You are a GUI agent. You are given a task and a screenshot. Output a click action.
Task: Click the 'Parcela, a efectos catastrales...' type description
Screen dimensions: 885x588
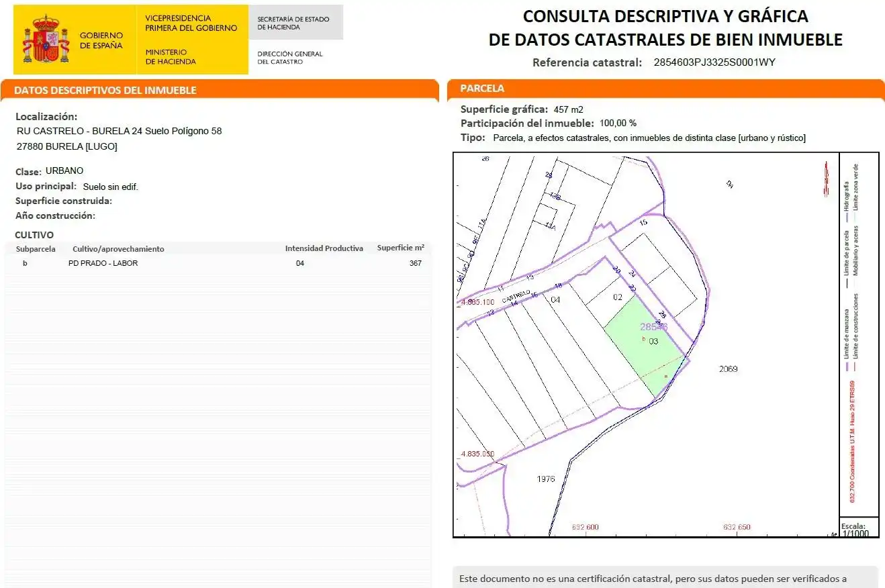coord(649,138)
